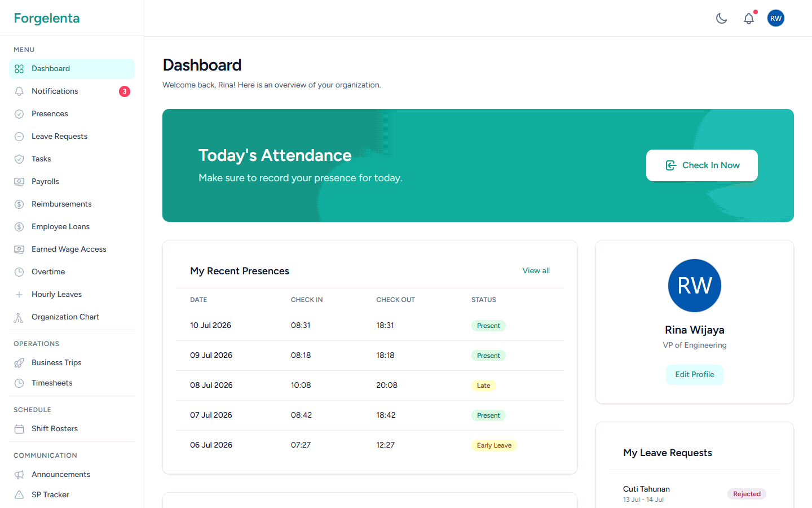Click the Organization Chart hierarchy icon
This screenshot has width=812, height=508.
tap(19, 317)
